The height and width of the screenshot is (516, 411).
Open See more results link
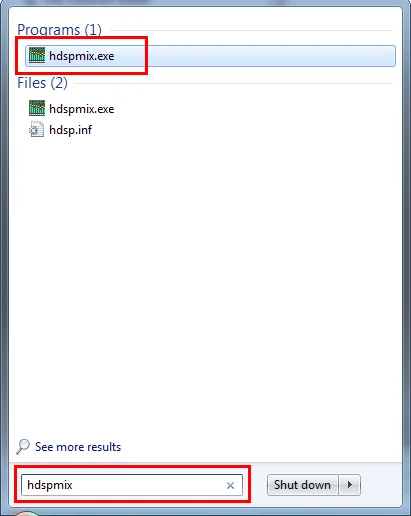tap(78, 447)
